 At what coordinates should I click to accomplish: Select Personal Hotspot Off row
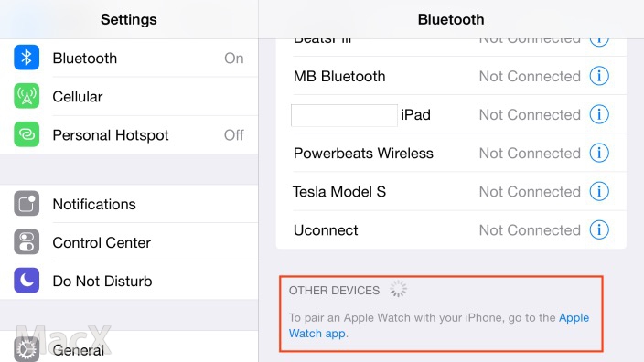coord(129,135)
